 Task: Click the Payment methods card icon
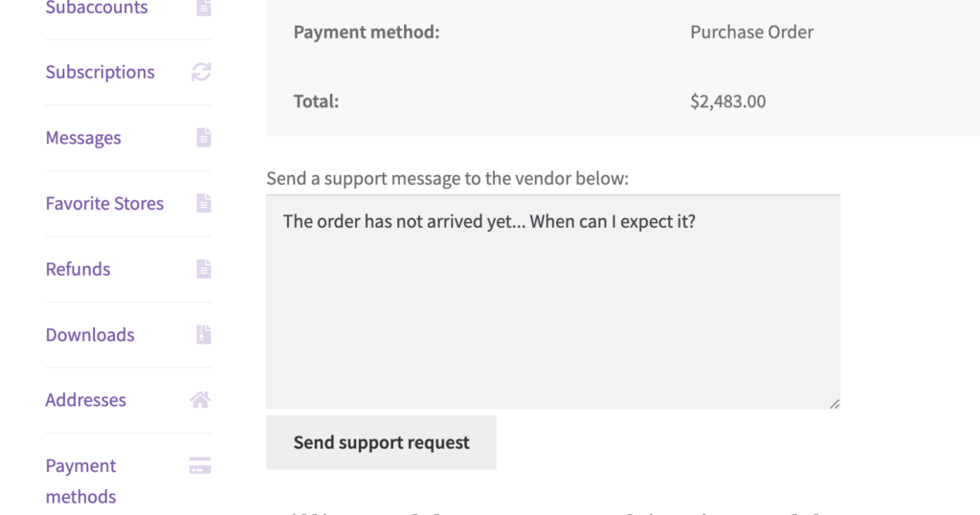tap(200, 465)
